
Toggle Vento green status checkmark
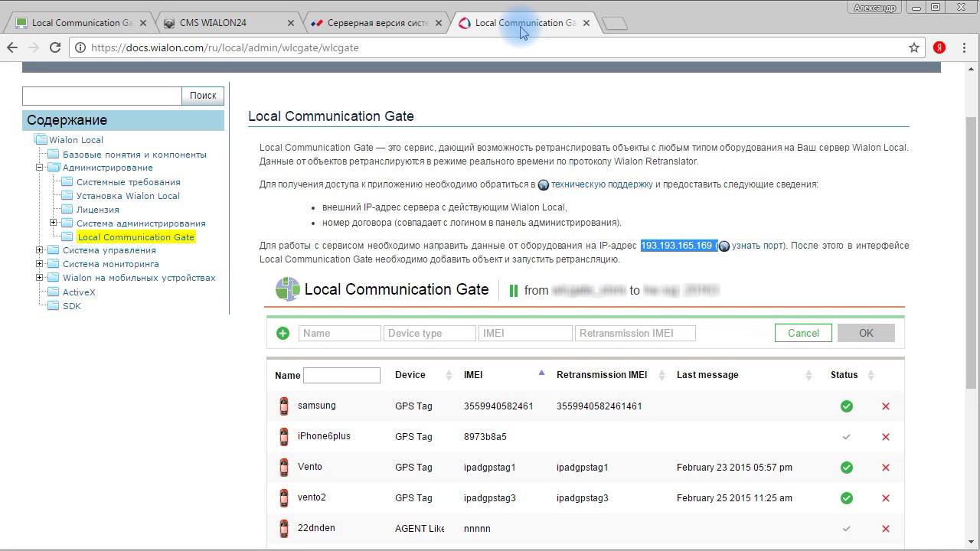pyautogui.click(x=847, y=468)
